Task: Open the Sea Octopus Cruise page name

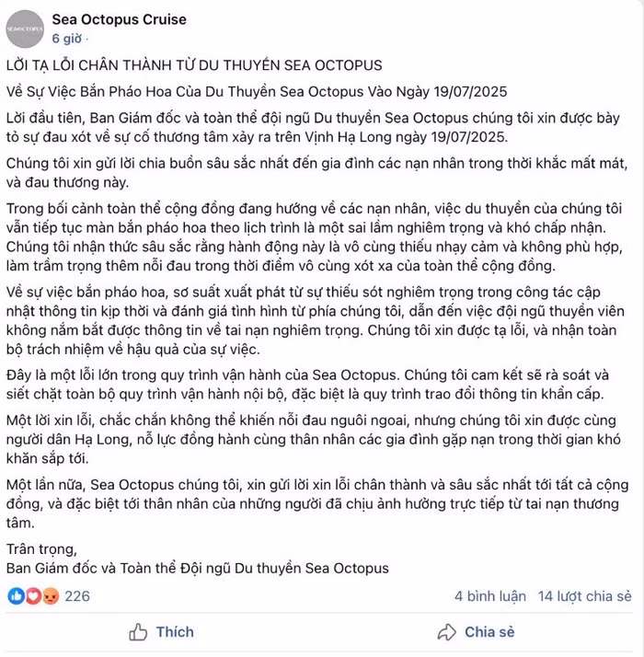Action: click(120, 19)
